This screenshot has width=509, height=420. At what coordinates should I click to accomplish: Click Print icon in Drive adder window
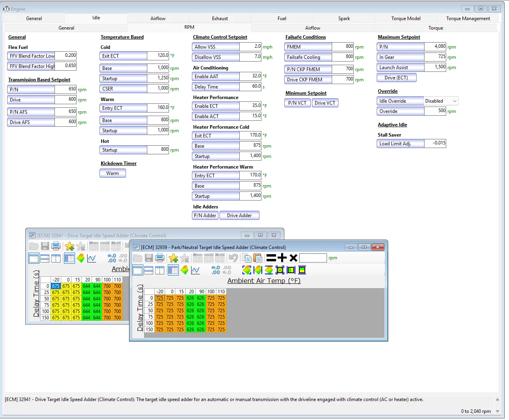(x=56, y=246)
